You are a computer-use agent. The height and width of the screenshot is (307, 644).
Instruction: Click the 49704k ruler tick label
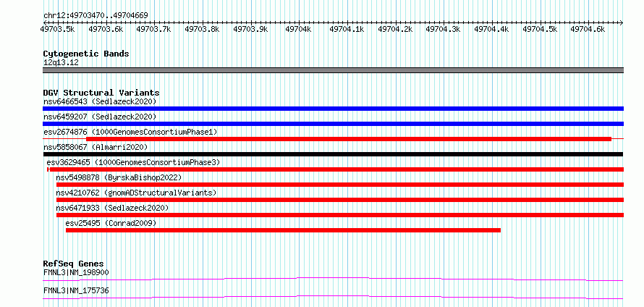click(x=299, y=29)
